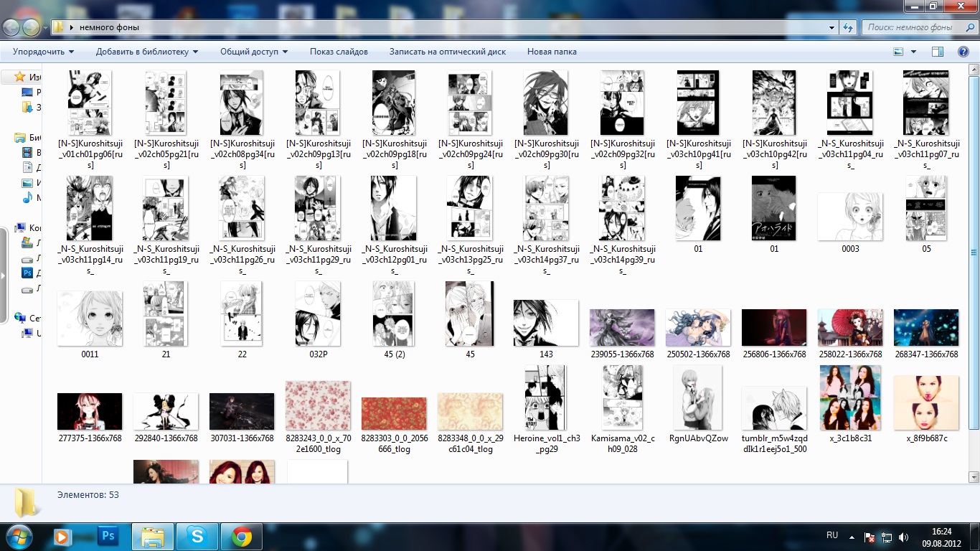
Task: Open the view options dropdown arrow
Action: pyautogui.click(x=913, y=52)
